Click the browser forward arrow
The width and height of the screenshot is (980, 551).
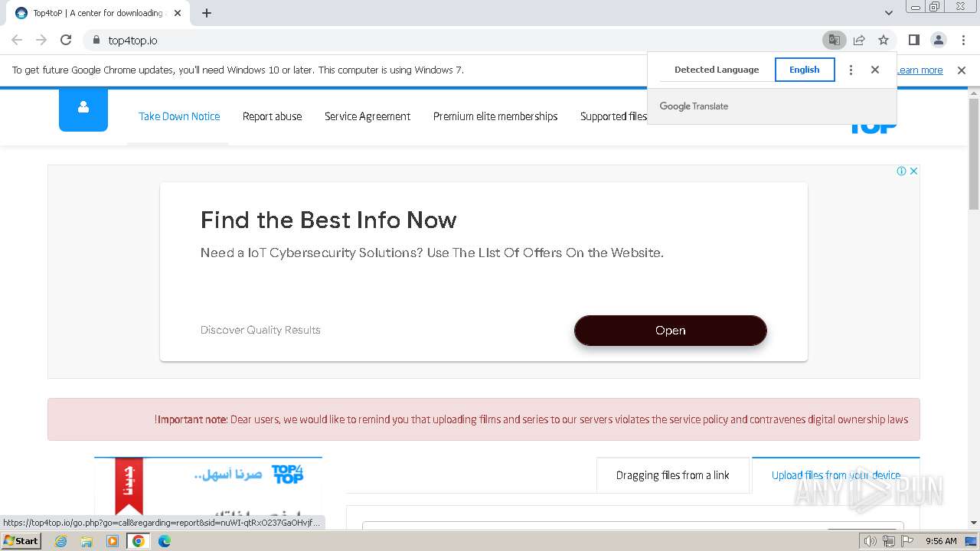pos(41,40)
